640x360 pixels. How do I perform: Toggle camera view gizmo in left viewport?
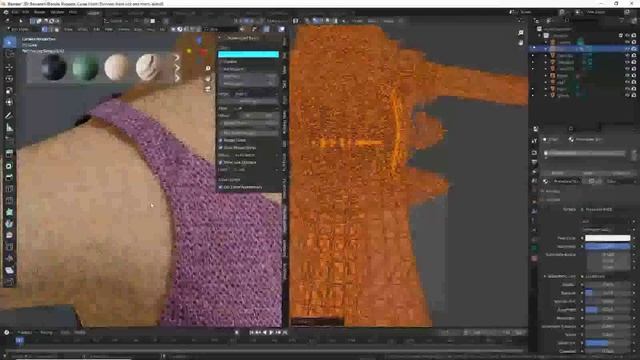click(x=208, y=88)
